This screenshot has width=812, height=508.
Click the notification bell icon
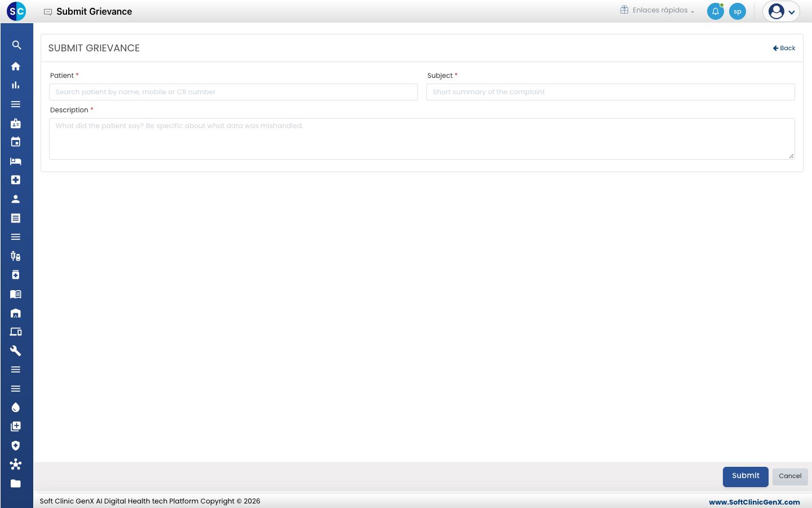click(716, 11)
